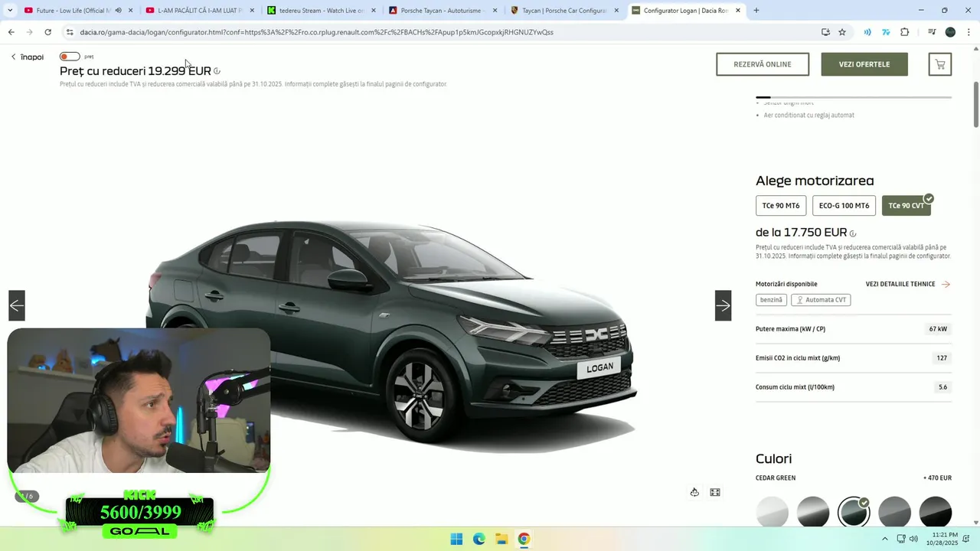Viewport: 980px width, 551px height.
Task: Click the + 470 EUR color price
Action: click(937, 478)
